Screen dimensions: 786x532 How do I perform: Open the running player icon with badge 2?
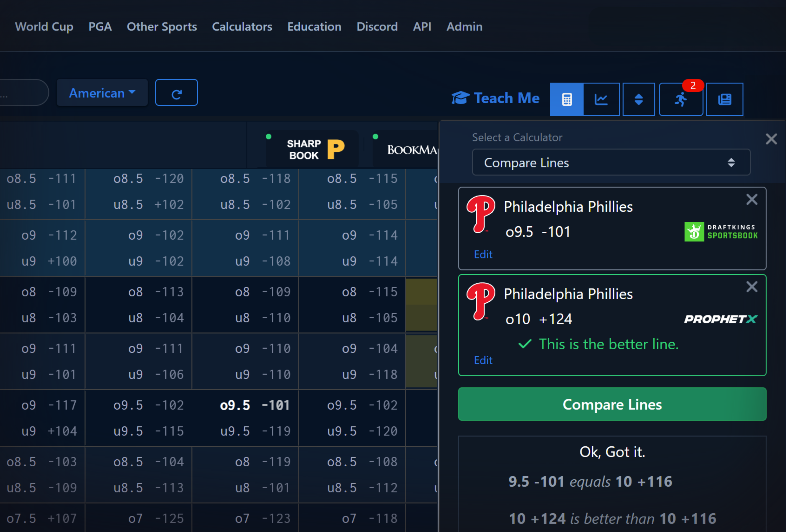tap(681, 99)
